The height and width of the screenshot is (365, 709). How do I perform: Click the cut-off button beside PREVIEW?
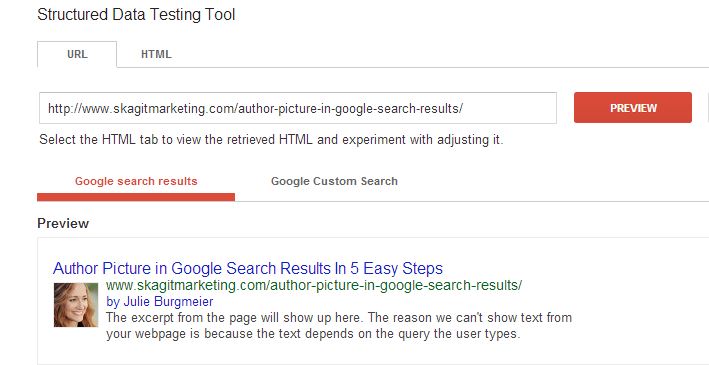click(708, 108)
